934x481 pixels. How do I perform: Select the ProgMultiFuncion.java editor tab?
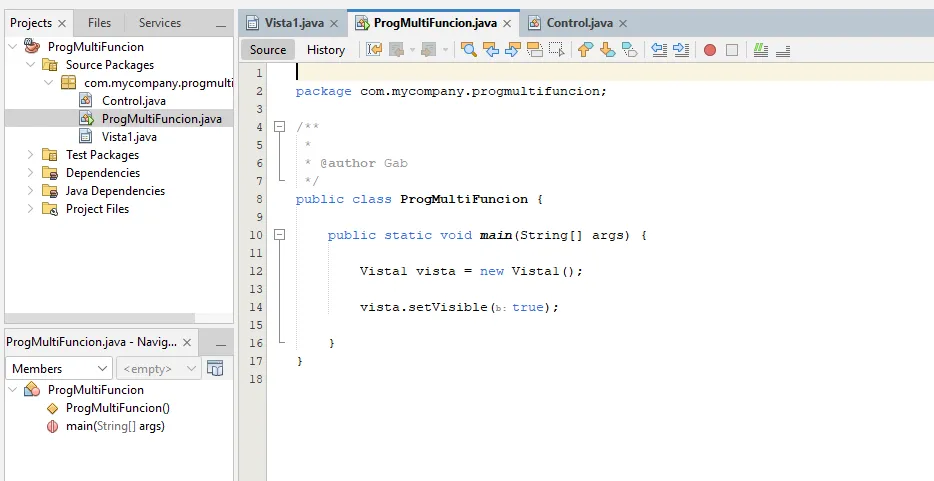(x=435, y=23)
